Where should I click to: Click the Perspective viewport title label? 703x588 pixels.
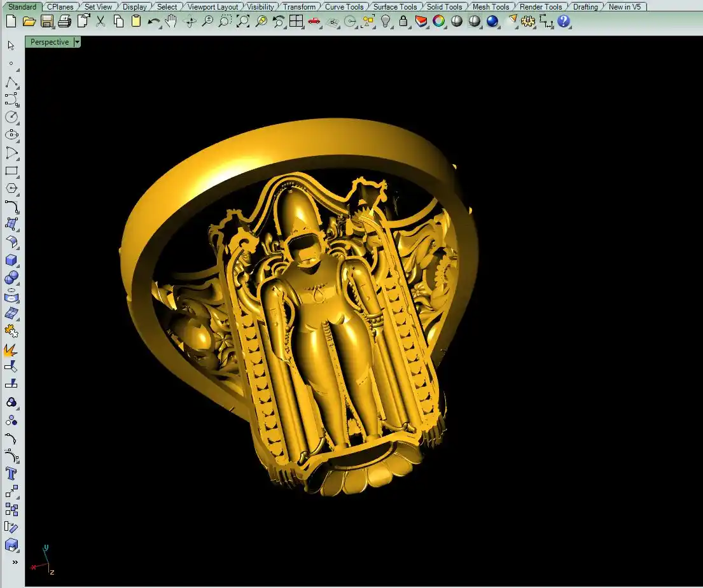pos(50,42)
